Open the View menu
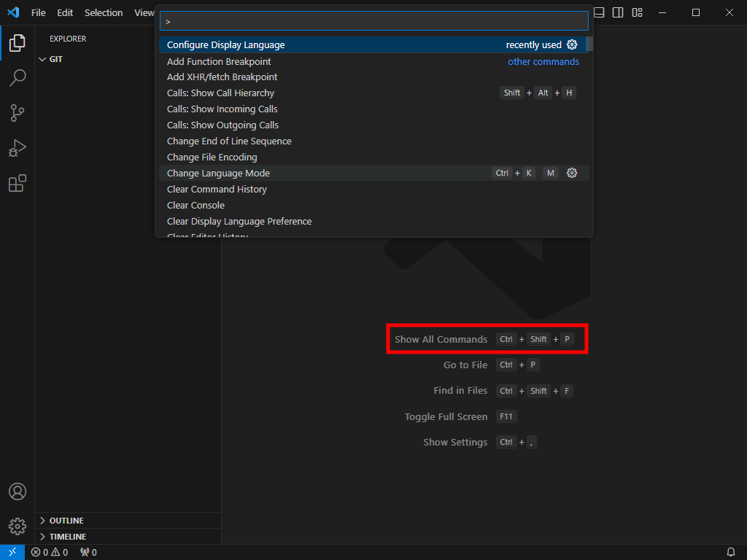The height and width of the screenshot is (560, 747). tap(144, 12)
